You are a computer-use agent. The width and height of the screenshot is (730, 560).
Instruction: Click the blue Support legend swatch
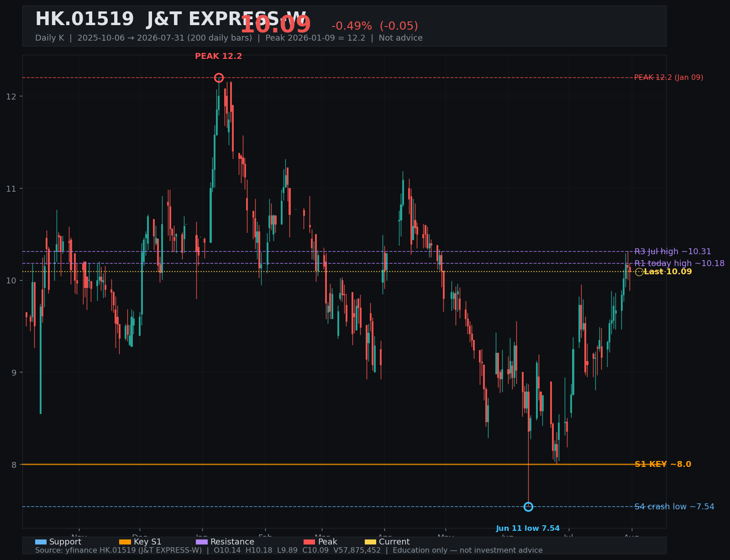tap(41, 542)
